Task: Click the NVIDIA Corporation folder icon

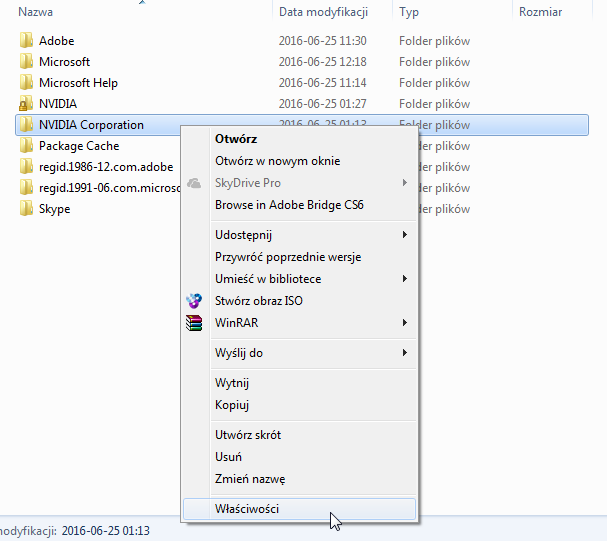Action: pos(26,124)
